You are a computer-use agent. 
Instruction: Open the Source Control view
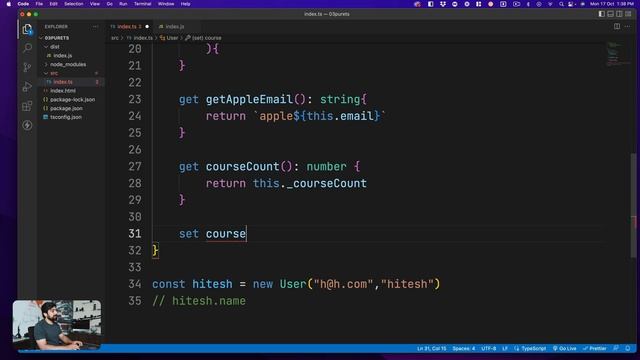[x=27, y=67]
